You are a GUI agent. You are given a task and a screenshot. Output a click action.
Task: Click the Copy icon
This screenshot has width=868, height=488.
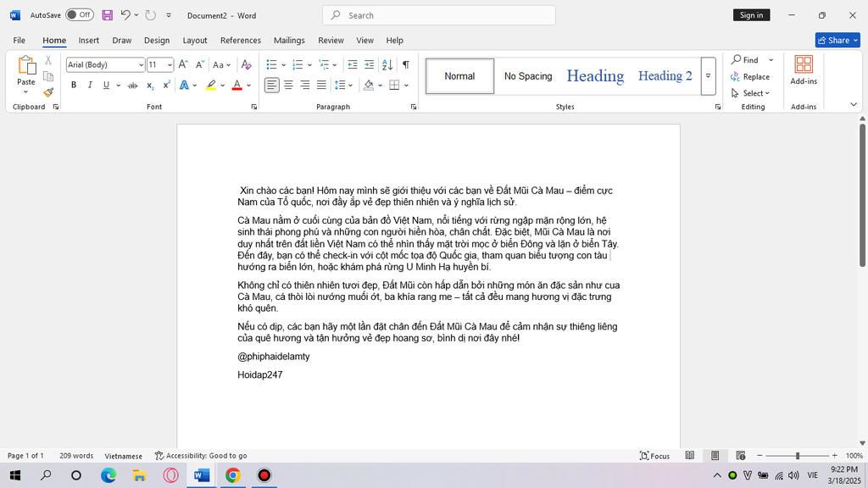click(x=48, y=76)
